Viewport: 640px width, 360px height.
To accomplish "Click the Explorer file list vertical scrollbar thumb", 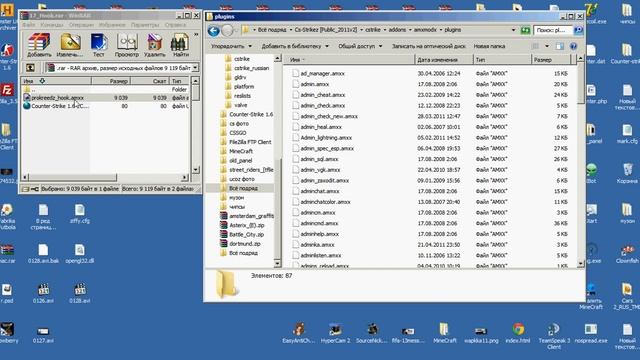I will [x=580, y=84].
